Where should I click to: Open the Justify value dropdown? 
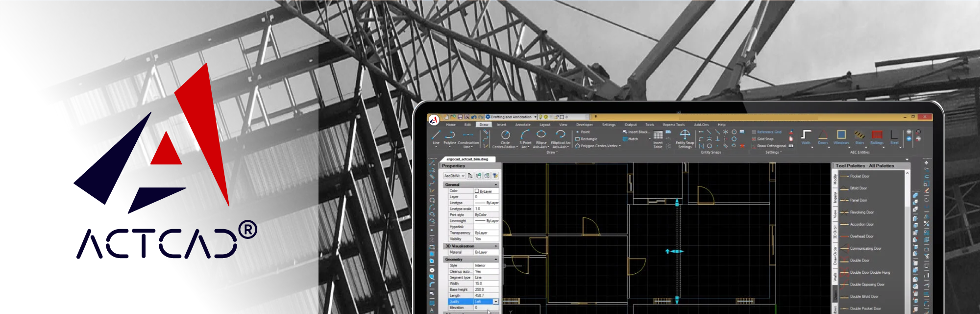click(496, 302)
